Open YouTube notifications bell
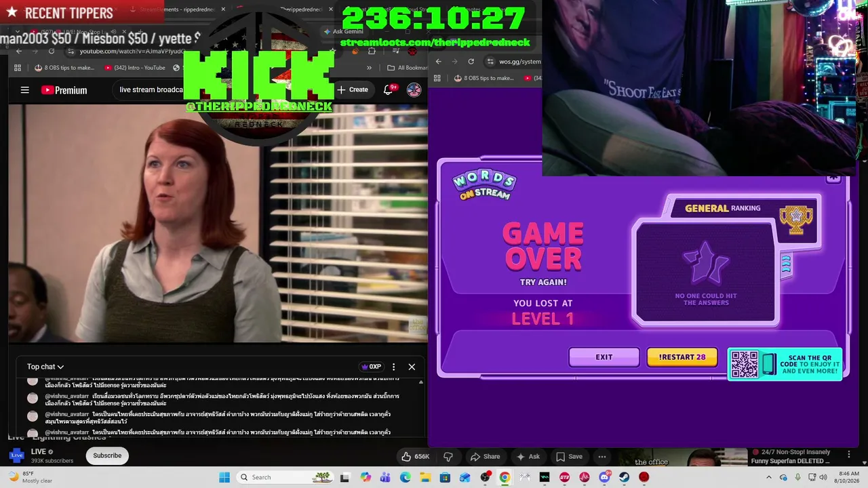Viewport: 868px width, 488px height. (x=389, y=89)
